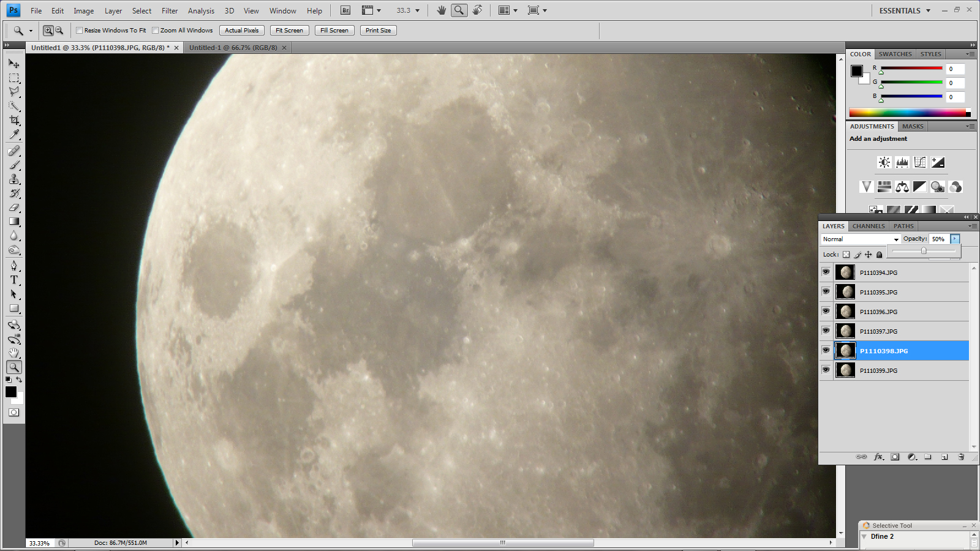Hide the P1110397.JPG layer
Viewport: 980px width, 551px height.
click(x=826, y=331)
